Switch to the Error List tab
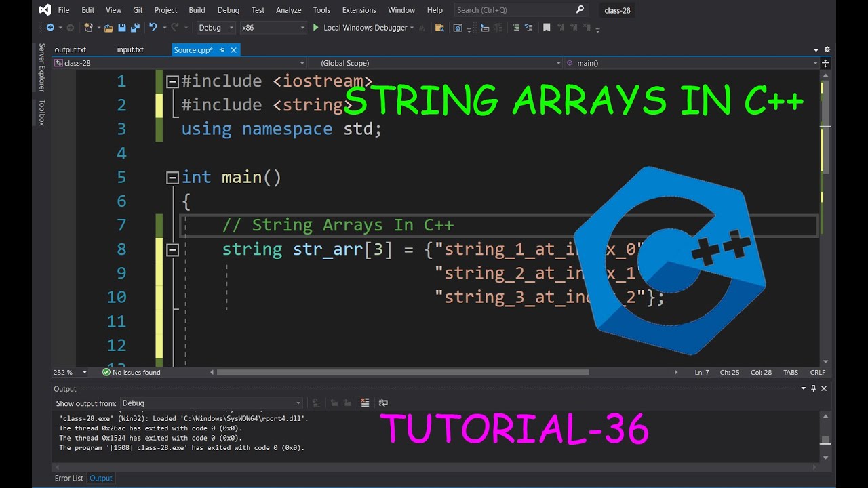This screenshot has width=868, height=488. click(69, 478)
